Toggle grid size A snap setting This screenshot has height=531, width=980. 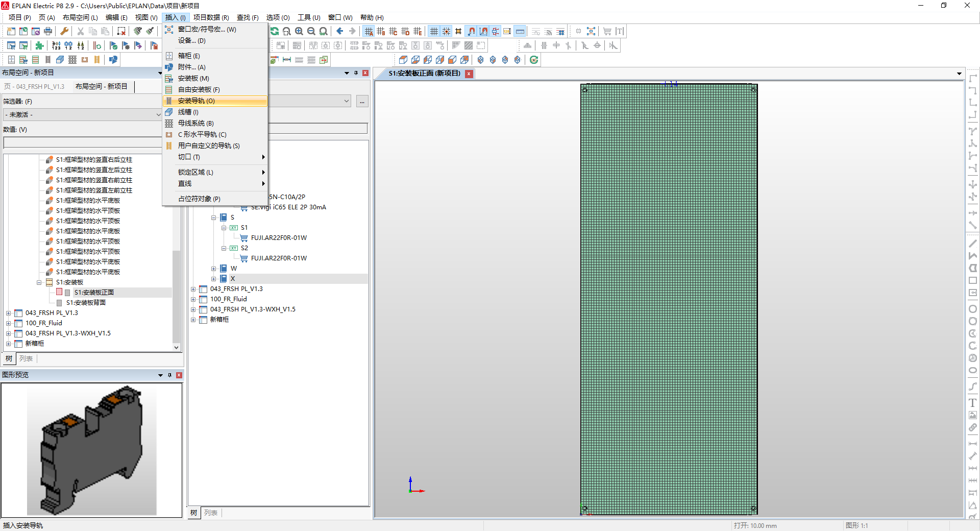coord(369,31)
